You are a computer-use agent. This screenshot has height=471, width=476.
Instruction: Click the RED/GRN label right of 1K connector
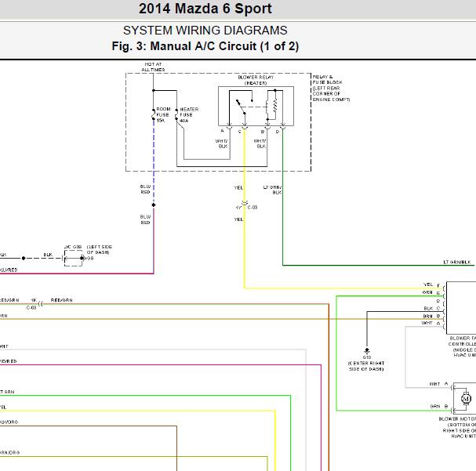click(x=62, y=300)
